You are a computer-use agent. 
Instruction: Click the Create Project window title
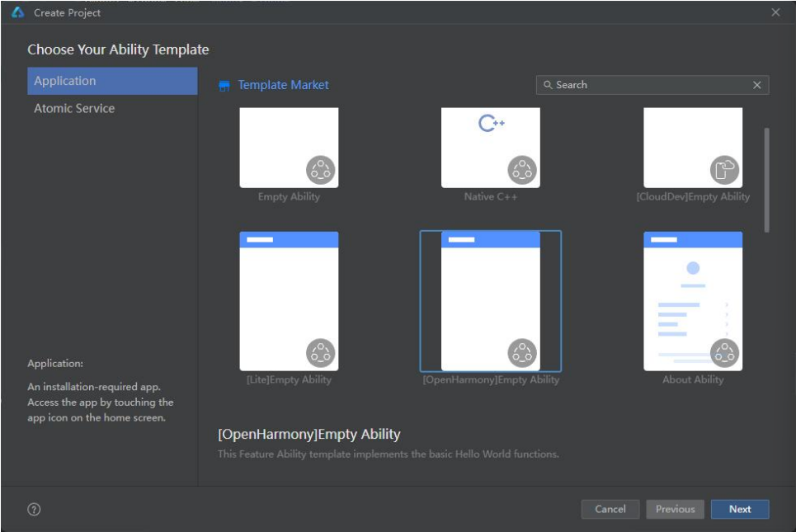(67, 12)
